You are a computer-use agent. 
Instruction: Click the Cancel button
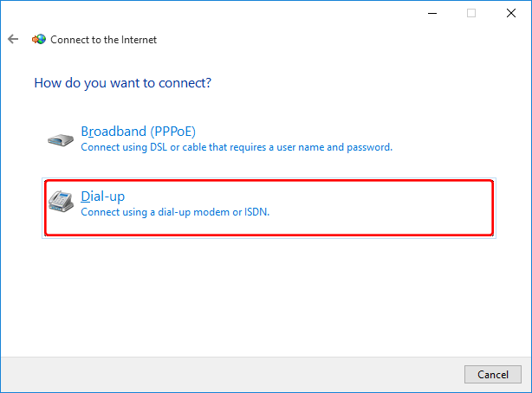click(493, 374)
